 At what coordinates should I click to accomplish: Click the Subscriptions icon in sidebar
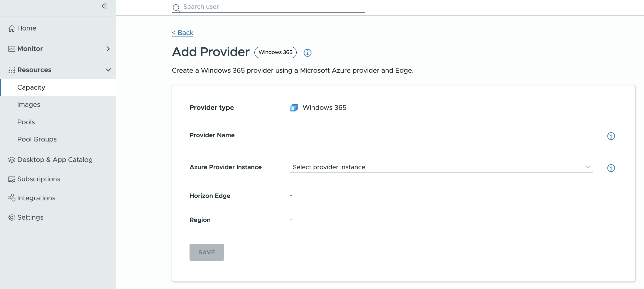pyautogui.click(x=11, y=179)
